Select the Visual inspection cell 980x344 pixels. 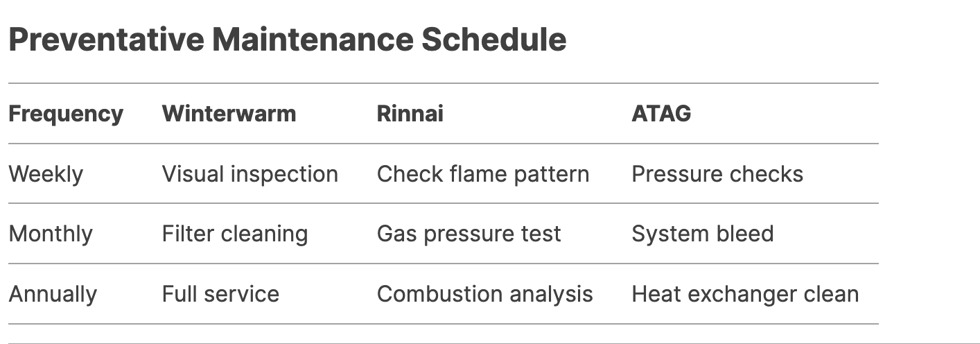tap(250, 174)
